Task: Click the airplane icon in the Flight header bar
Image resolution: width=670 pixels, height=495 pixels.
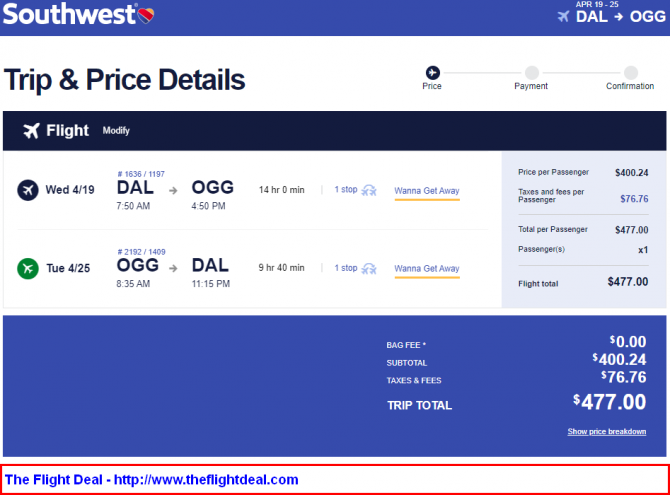Action: [32, 131]
